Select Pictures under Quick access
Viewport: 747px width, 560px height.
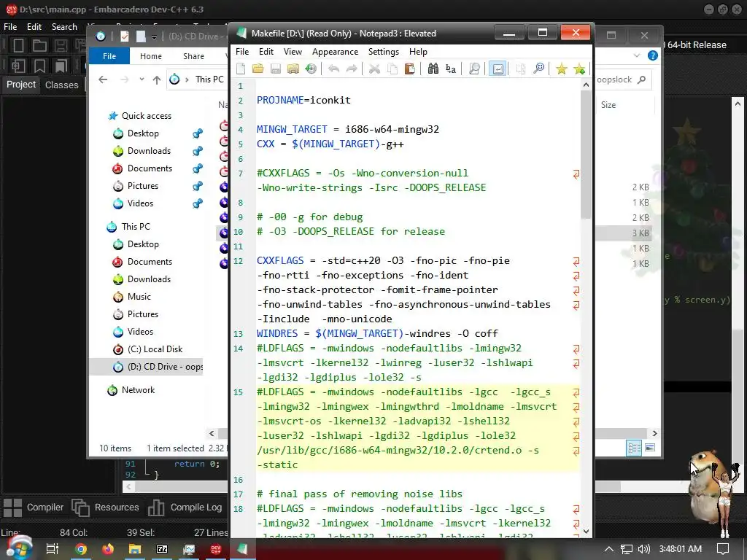pyautogui.click(x=142, y=186)
